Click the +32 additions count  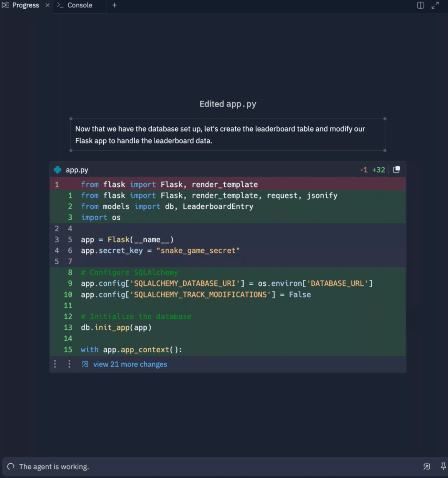(x=378, y=170)
